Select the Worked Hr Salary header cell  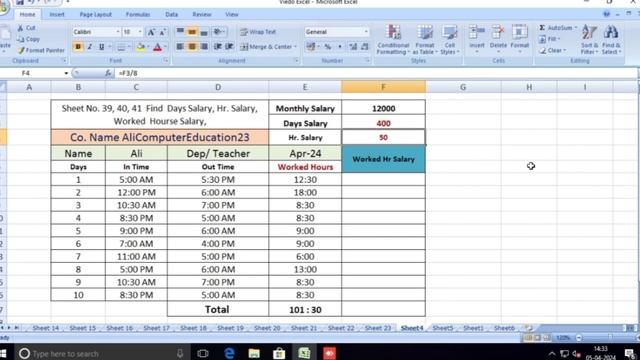click(x=383, y=159)
